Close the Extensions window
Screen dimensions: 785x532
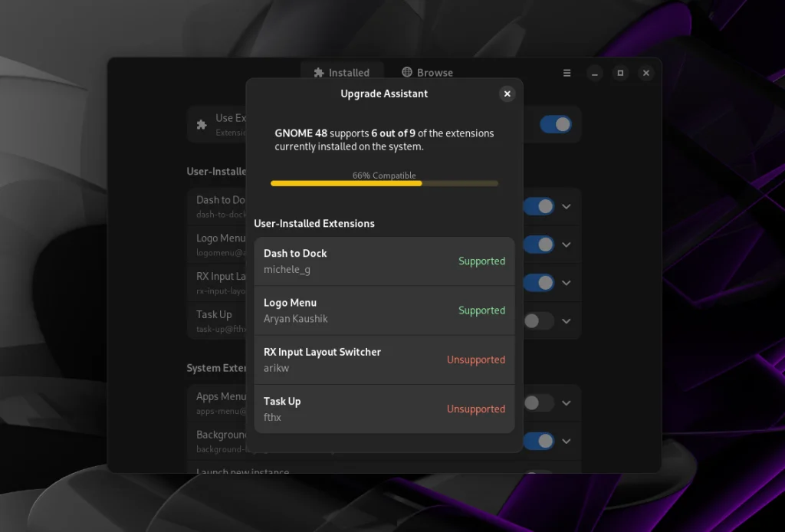tap(645, 73)
